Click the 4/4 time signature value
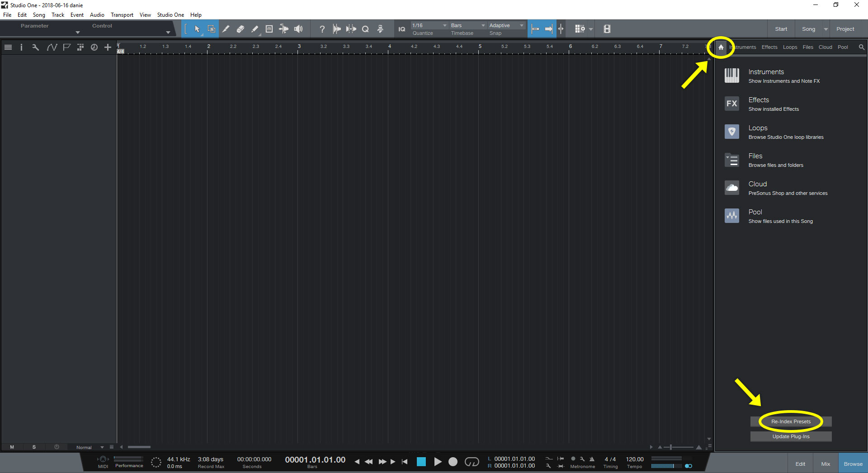 (x=610, y=459)
